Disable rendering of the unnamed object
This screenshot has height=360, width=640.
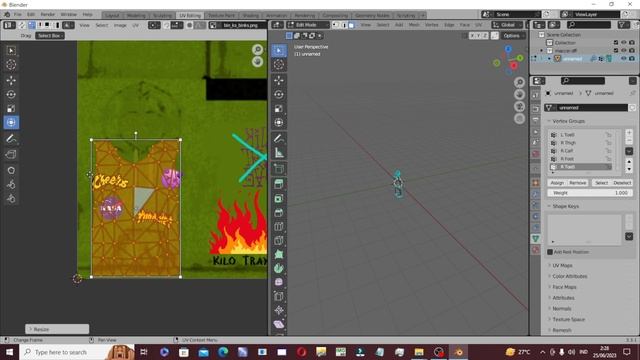[632, 59]
